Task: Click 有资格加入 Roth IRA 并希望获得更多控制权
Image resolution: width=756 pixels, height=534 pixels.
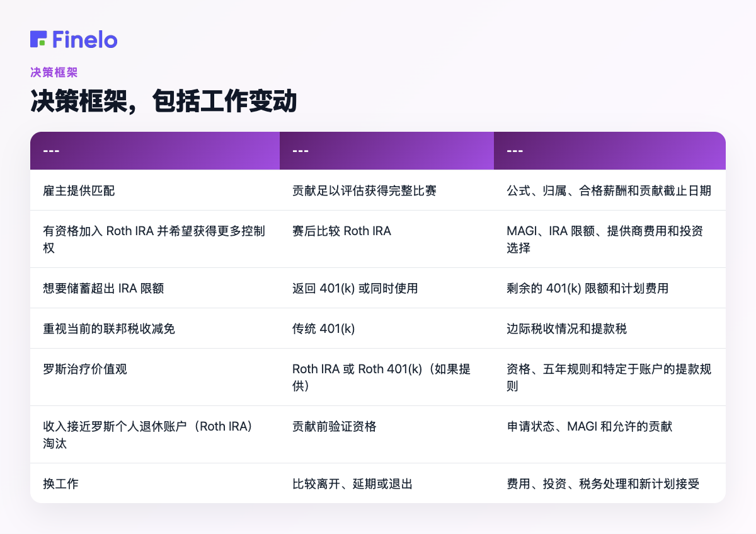Action: coord(155,240)
